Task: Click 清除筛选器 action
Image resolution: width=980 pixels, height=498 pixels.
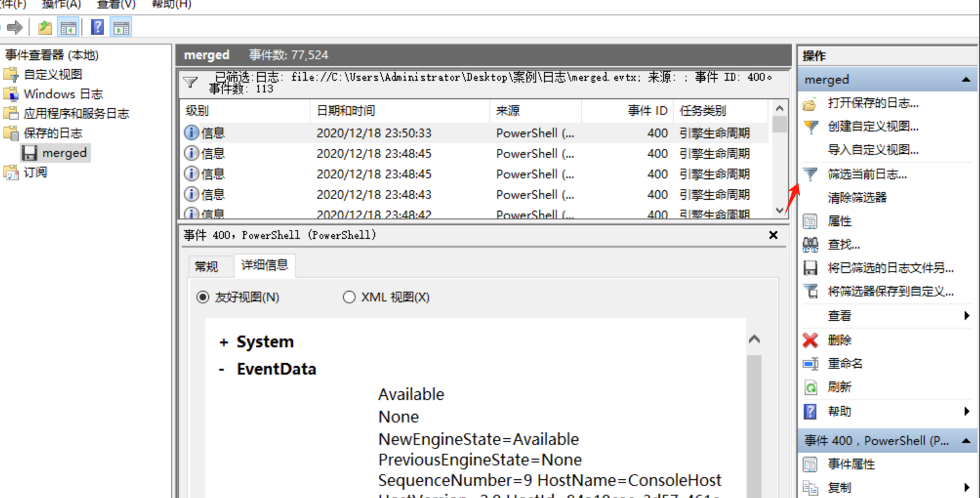Action: 857,198
